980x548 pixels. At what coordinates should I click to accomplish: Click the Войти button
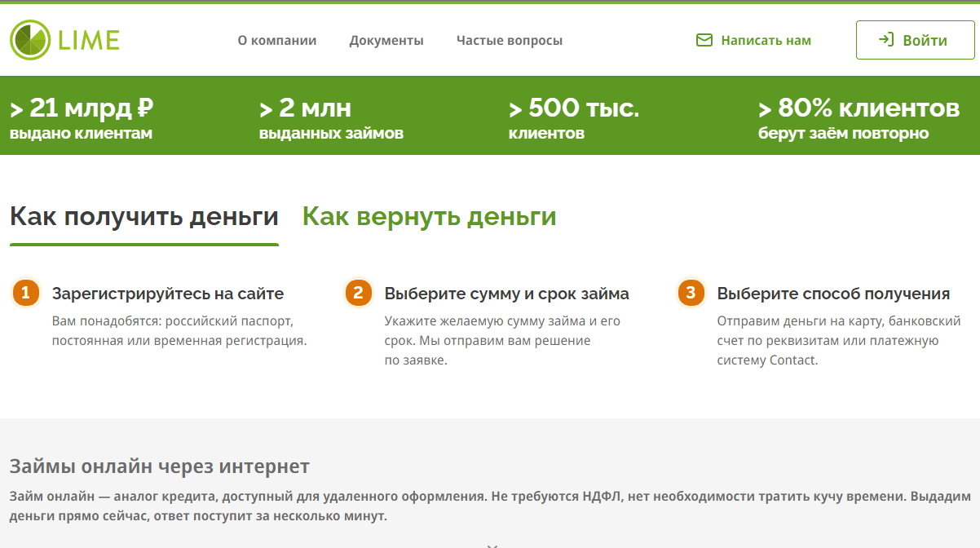915,40
